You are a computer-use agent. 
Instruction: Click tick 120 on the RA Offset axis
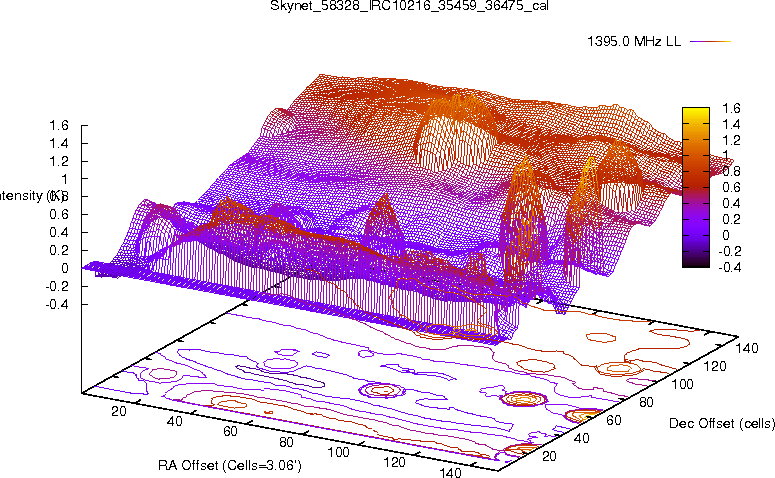[394, 463]
